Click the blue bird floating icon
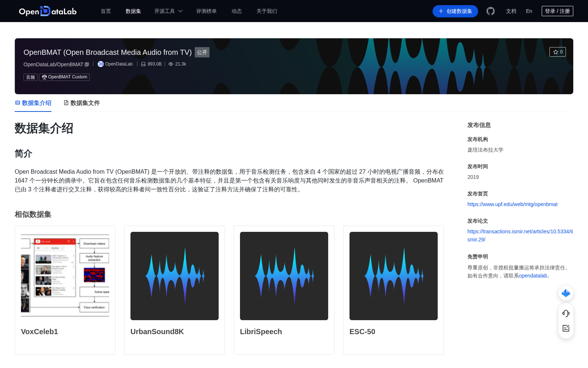This screenshot has height=368, width=588. coord(566,293)
